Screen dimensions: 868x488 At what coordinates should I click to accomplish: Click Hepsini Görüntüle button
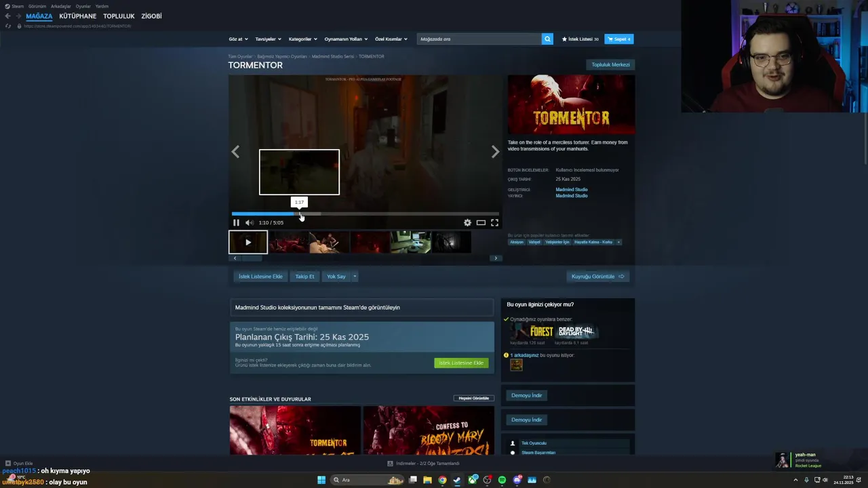[x=474, y=399]
